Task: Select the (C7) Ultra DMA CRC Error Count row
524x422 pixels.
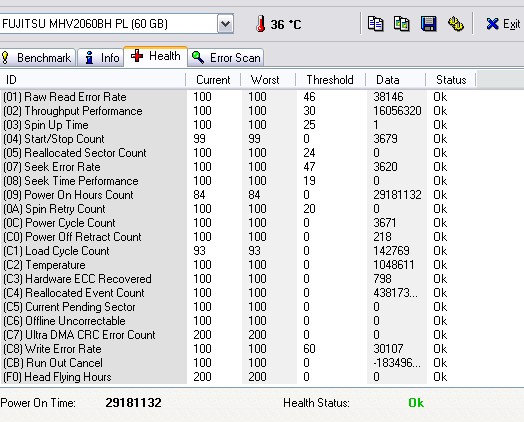Action: coord(238,335)
